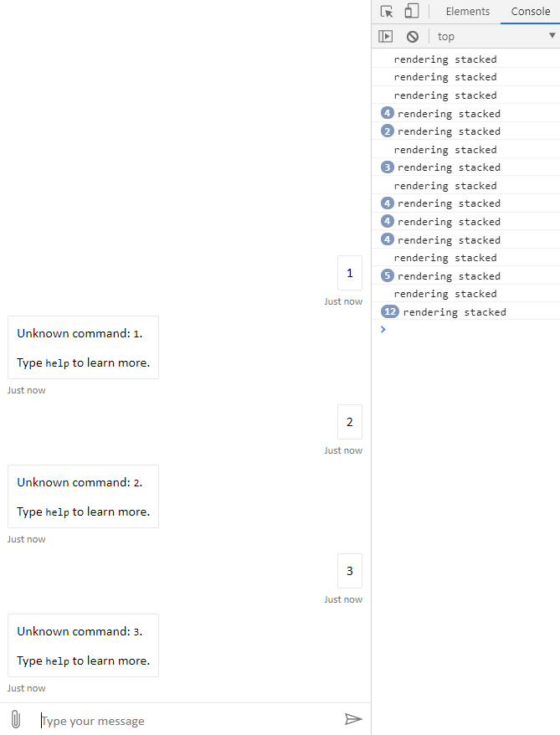Image resolution: width=560 pixels, height=735 pixels.
Task: Switch to the Elements tab
Action: pyautogui.click(x=467, y=11)
